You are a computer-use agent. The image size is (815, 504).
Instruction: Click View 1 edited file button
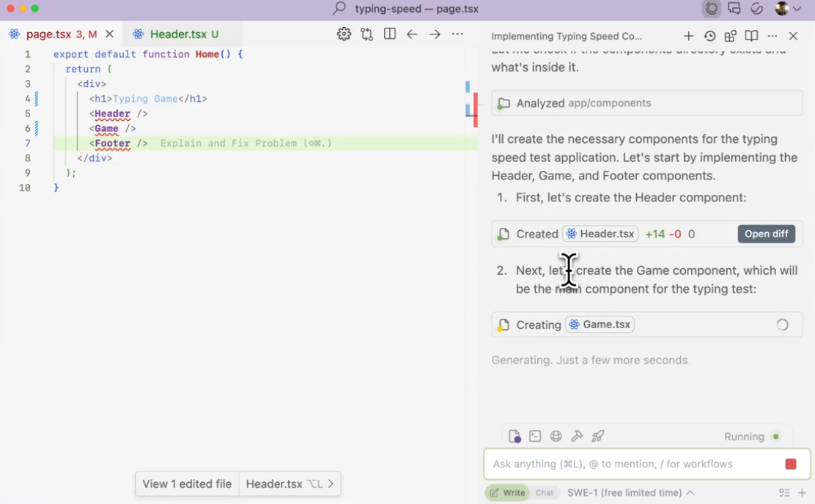(x=187, y=484)
